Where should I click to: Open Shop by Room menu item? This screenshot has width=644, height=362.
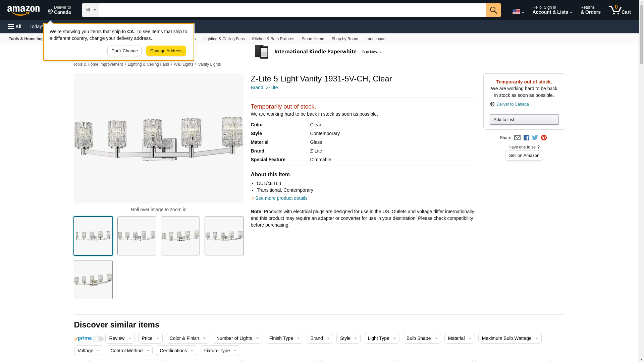[344, 39]
